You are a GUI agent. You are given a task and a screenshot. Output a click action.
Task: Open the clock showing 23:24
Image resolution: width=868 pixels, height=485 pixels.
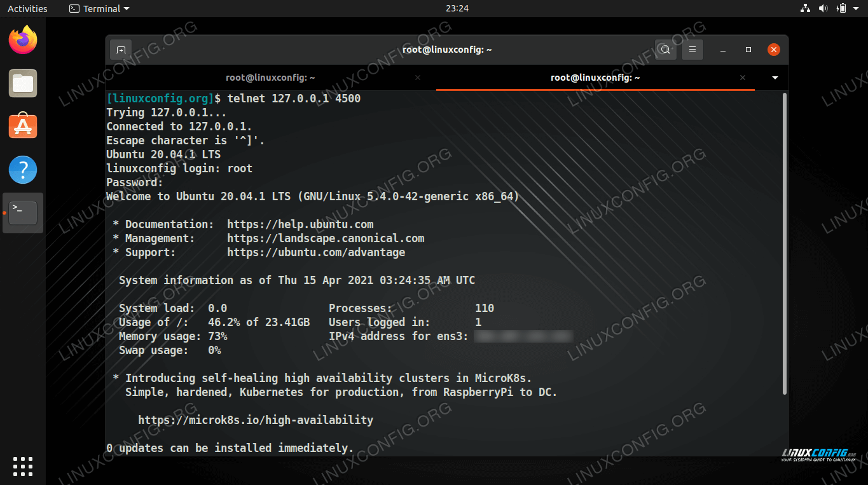457,8
